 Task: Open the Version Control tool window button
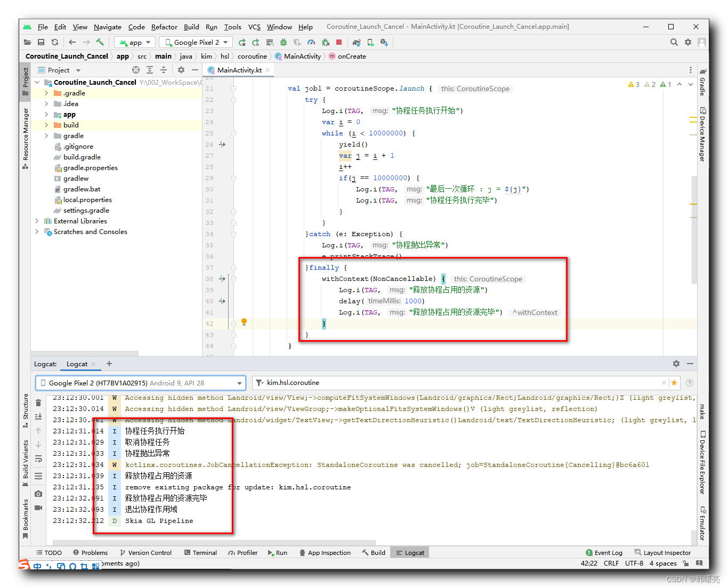145,553
